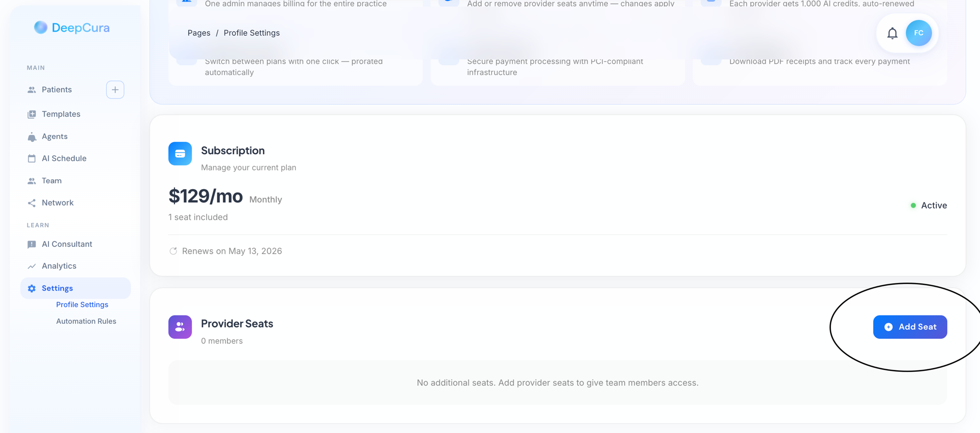Click the DeepCura logo

tap(72, 27)
